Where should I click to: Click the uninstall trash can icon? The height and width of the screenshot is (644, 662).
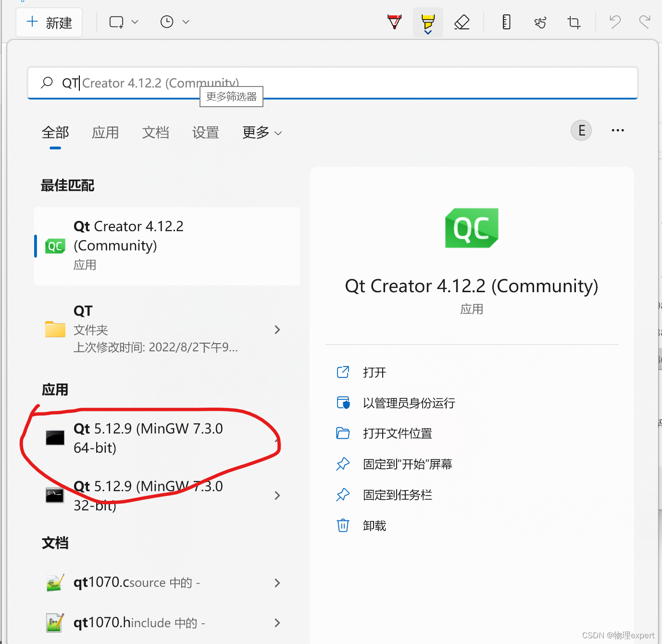(x=343, y=525)
